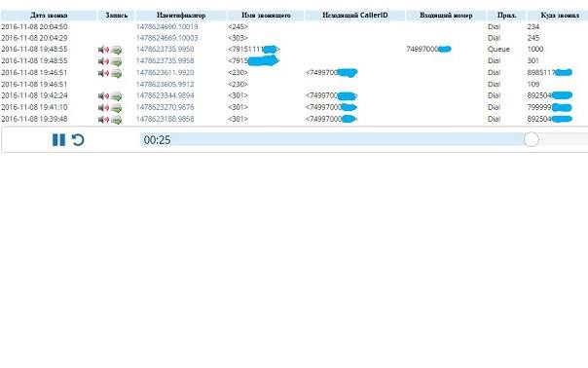
Task: Play recording for call 1478623188.9858
Action: click(103, 120)
